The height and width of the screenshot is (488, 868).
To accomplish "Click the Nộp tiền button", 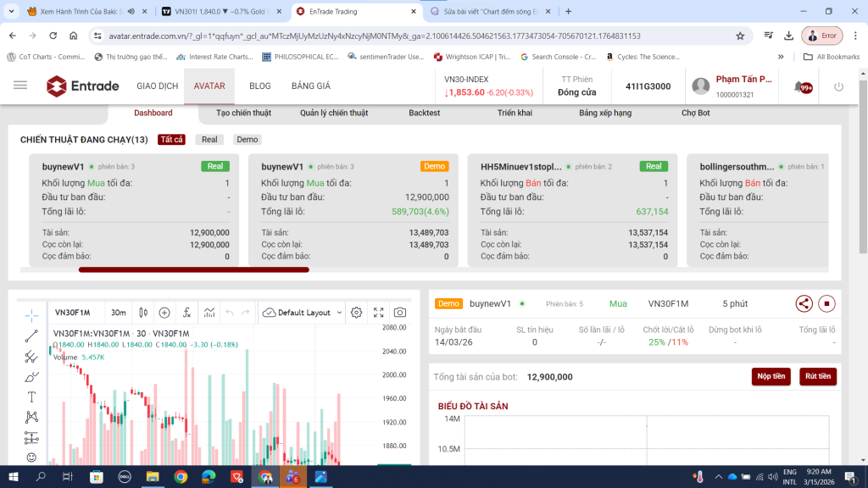I will (x=771, y=376).
